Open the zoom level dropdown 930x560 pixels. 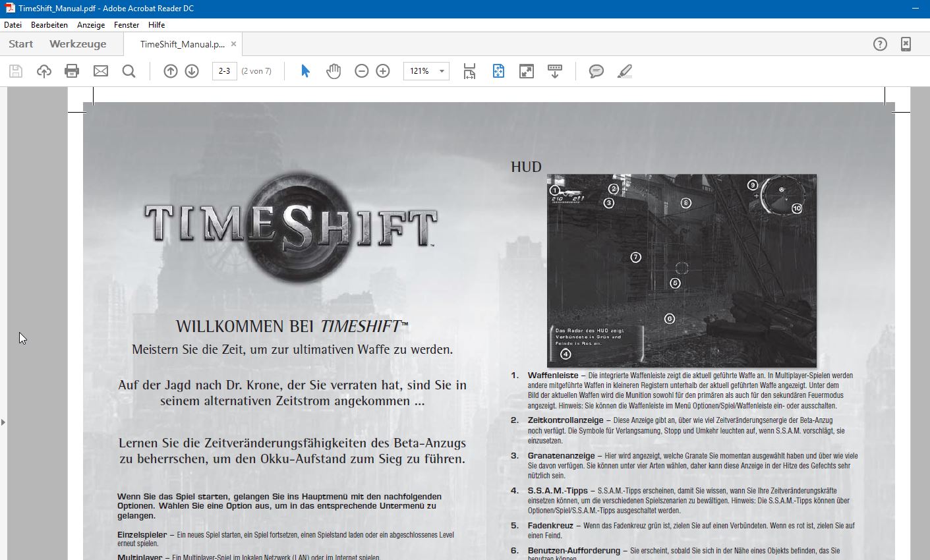pyautogui.click(x=442, y=71)
